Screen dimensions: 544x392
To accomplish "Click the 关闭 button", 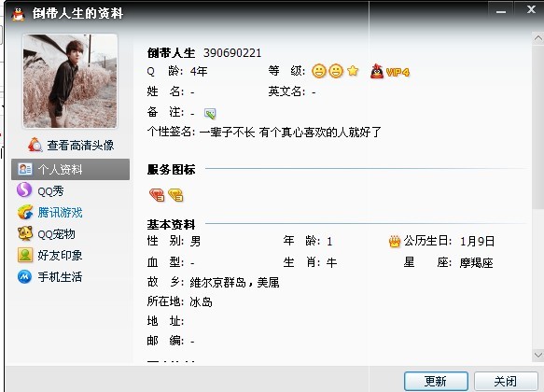I will click(x=506, y=381).
